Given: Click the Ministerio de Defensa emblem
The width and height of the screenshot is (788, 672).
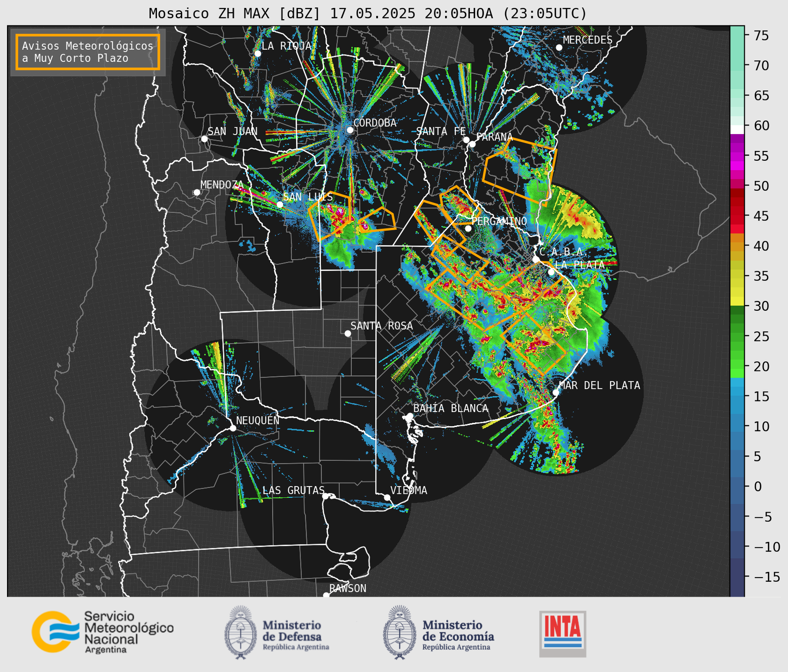Looking at the screenshot, I should point(241,632).
